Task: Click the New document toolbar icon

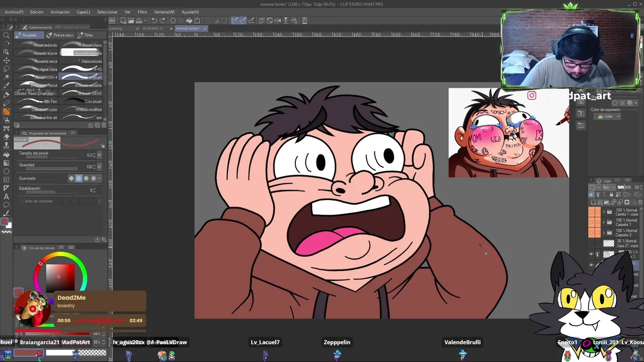Action: 123,21
